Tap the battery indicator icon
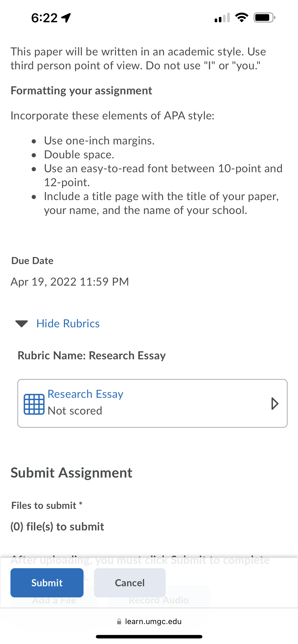This screenshot has height=644, width=298. click(265, 17)
